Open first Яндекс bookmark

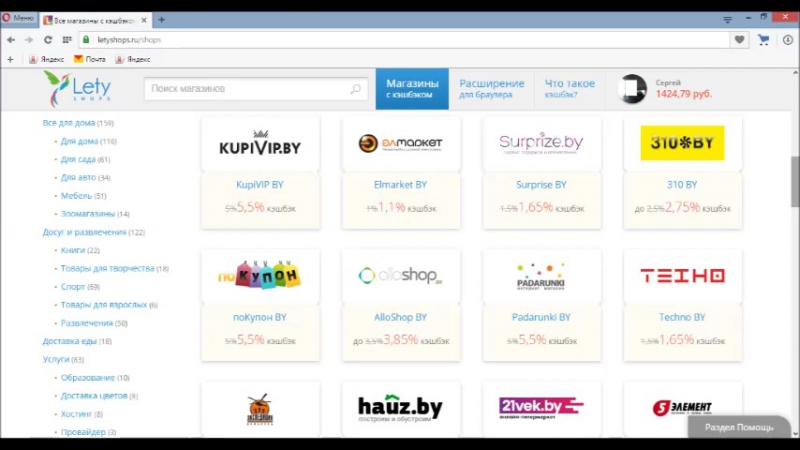tap(46, 59)
